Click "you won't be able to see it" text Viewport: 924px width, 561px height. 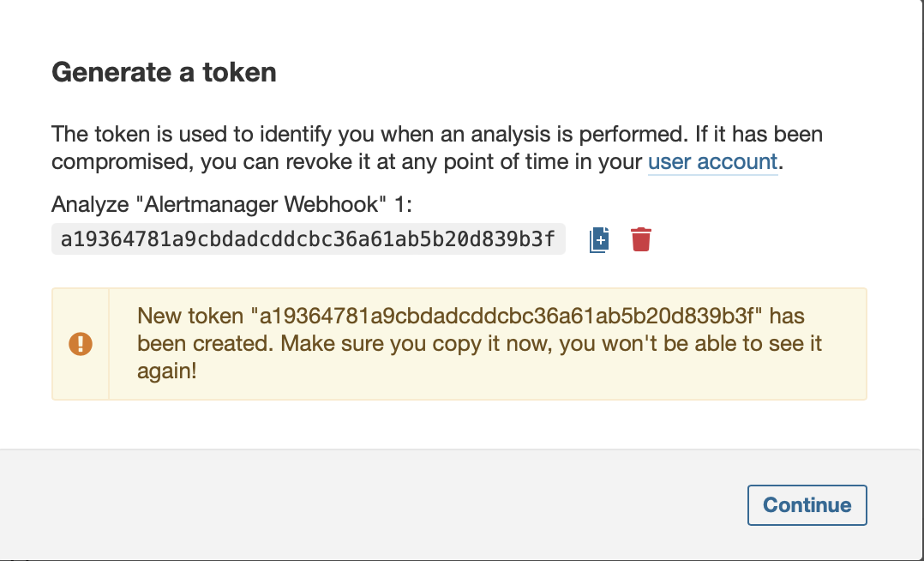[x=690, y=343]
